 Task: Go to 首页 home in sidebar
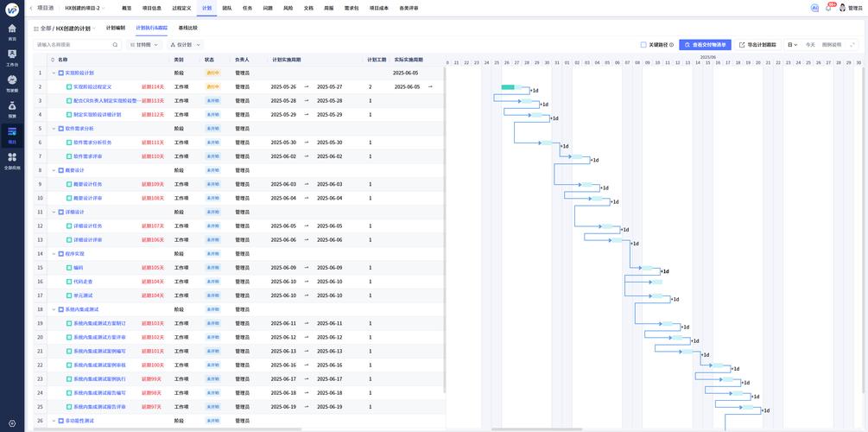pos(12,32)
